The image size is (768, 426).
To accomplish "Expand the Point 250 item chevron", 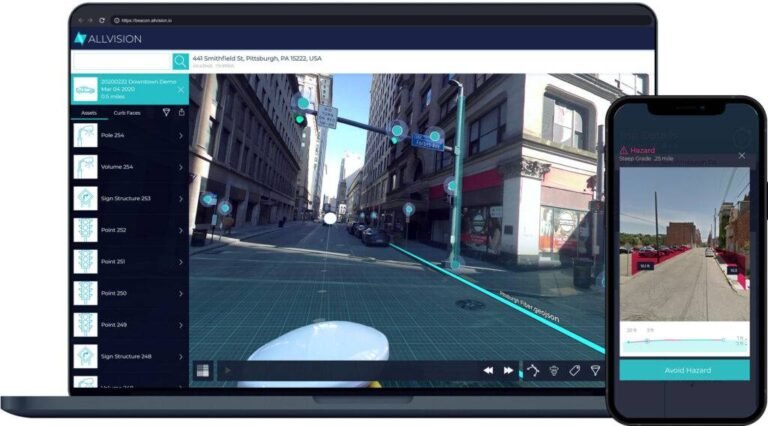I will pyautogui.click(x=181, y=294).
